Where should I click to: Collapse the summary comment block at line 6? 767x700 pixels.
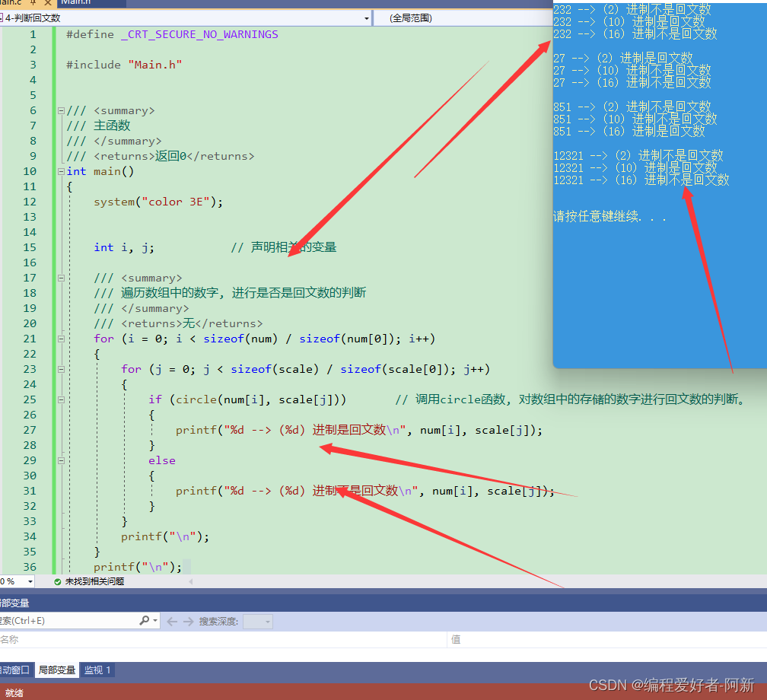61,110
